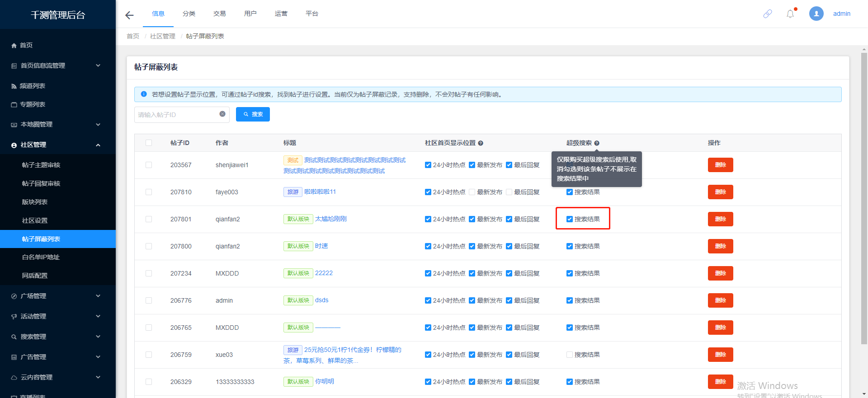Expand 云内容管理 menu chevron
Image resolution: width=868 pixels, height=398 pixels.
pyautogui.click(x=98, y=377)
